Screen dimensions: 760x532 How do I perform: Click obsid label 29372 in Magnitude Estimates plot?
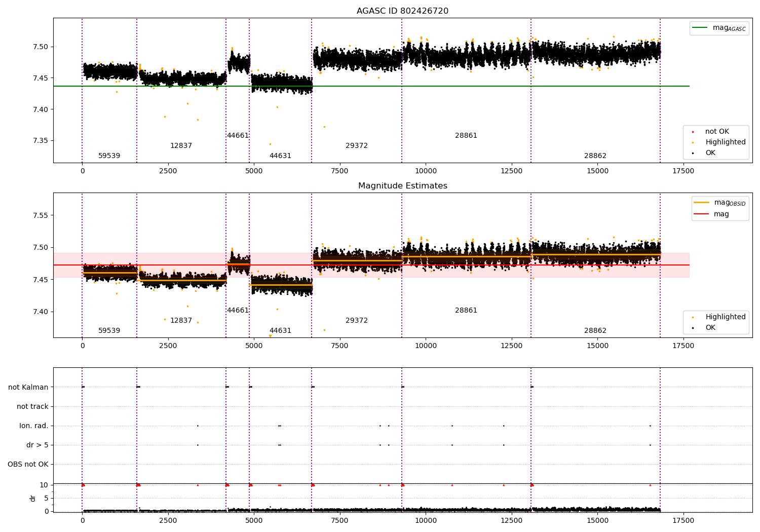(x=357, y=321)
